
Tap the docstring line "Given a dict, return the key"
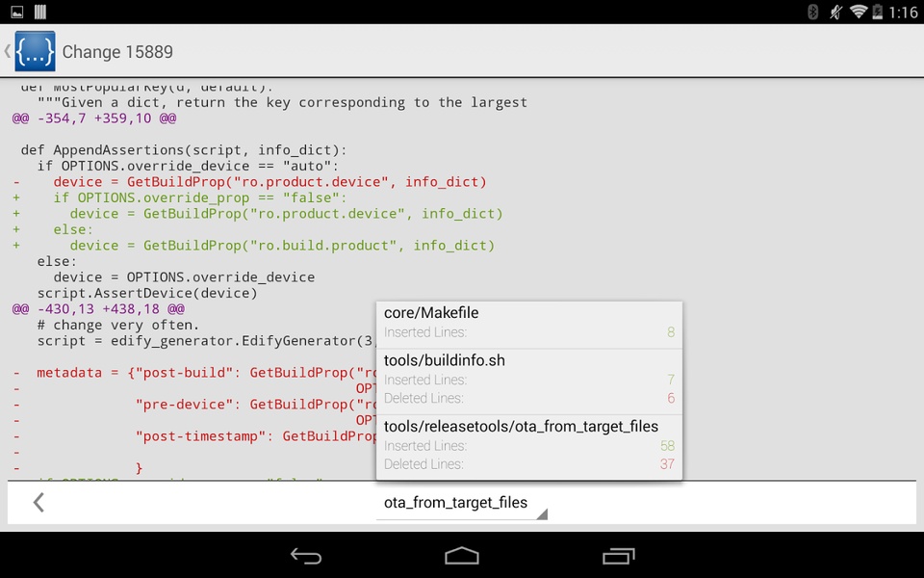(x=282, y=103)
